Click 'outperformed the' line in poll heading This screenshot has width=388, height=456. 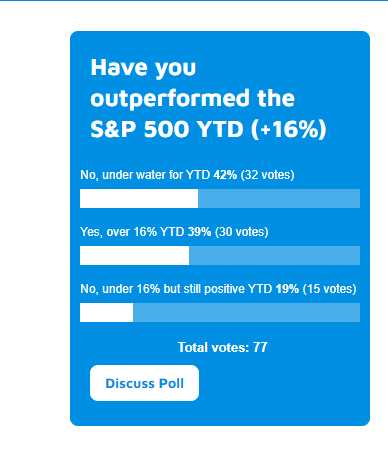coord(193,98)
